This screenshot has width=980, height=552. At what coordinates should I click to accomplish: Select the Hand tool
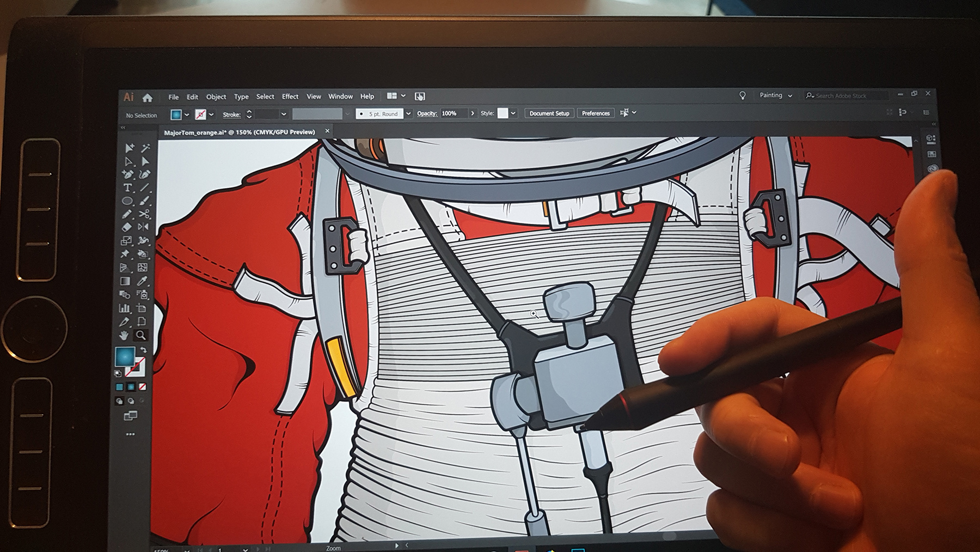[124, 335]
